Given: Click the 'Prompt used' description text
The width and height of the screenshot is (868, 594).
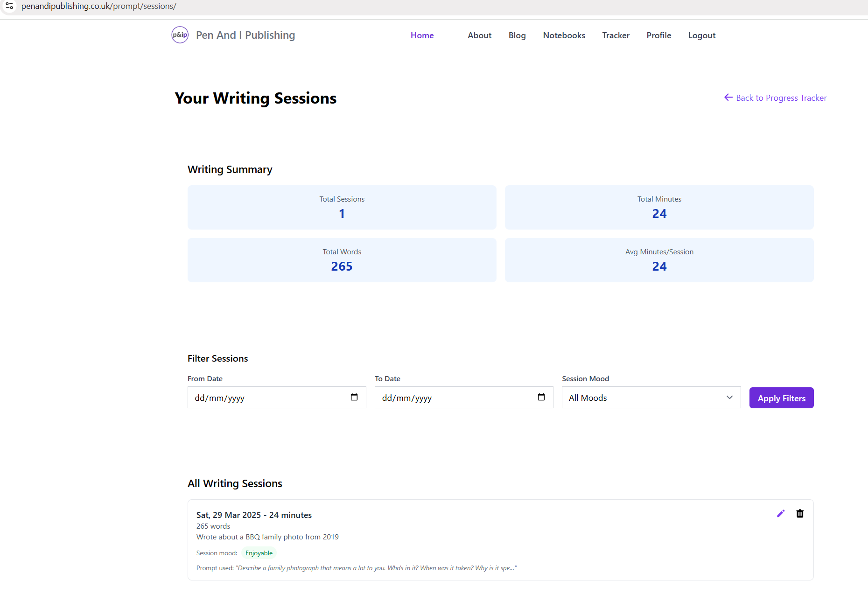Looking at the screenshot, I should pyautogui.click(x=357, y=568).
